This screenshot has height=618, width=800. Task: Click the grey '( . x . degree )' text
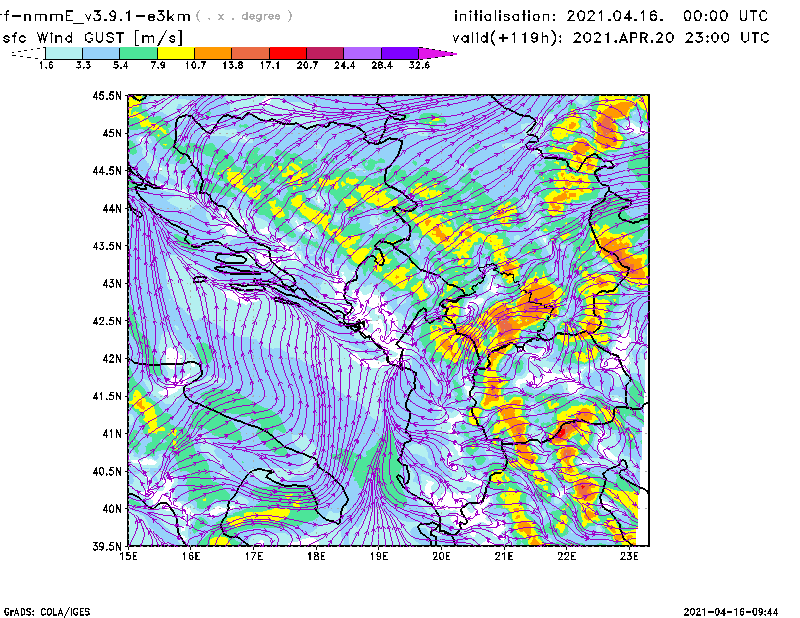tap(244, 16)
